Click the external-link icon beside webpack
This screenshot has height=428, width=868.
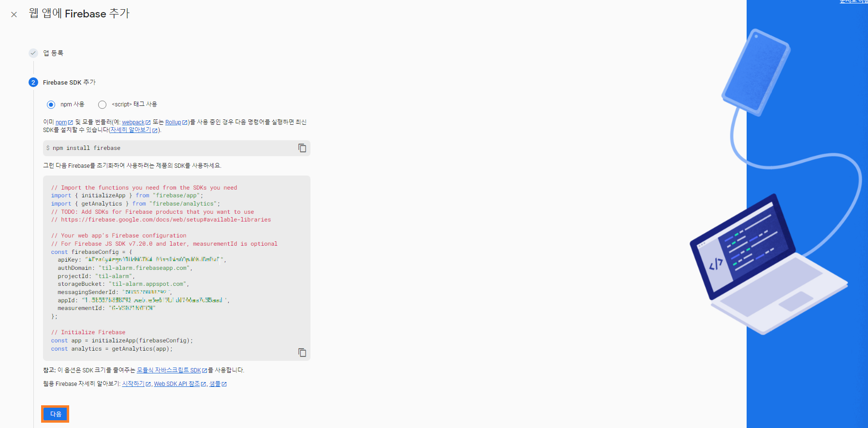coord(148,123)
